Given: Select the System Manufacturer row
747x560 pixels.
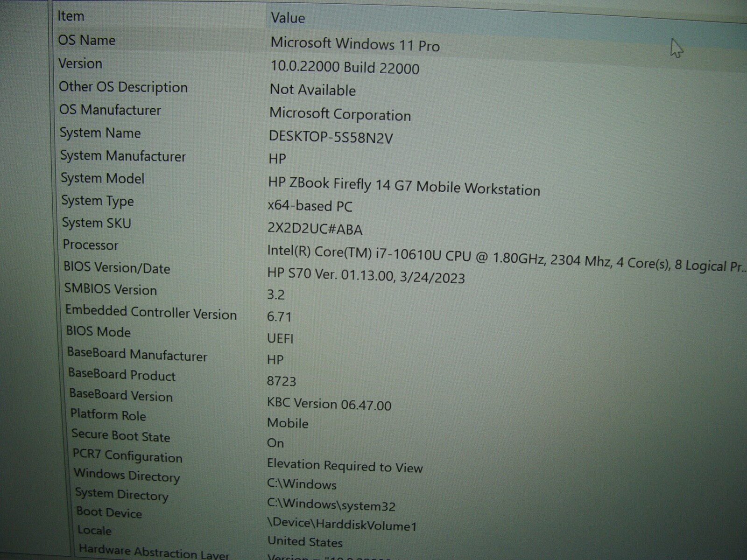Looking at the screenshot, I should 123,156.
